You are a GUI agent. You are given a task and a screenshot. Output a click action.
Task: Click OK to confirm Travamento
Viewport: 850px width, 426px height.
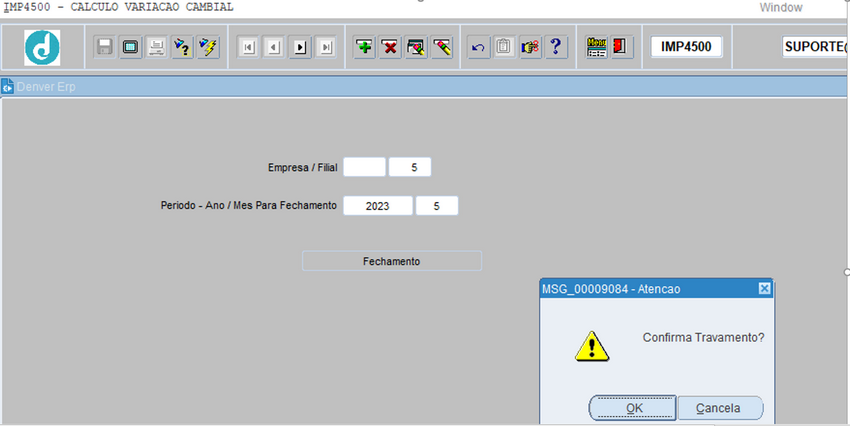pyautogui.click(x=633, y=408)
